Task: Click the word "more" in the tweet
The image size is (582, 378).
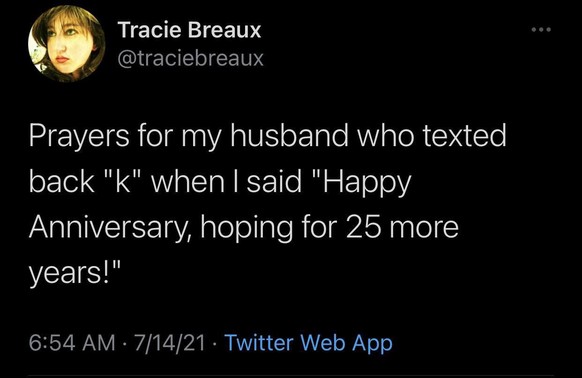Action: click(x=424, y=229)
